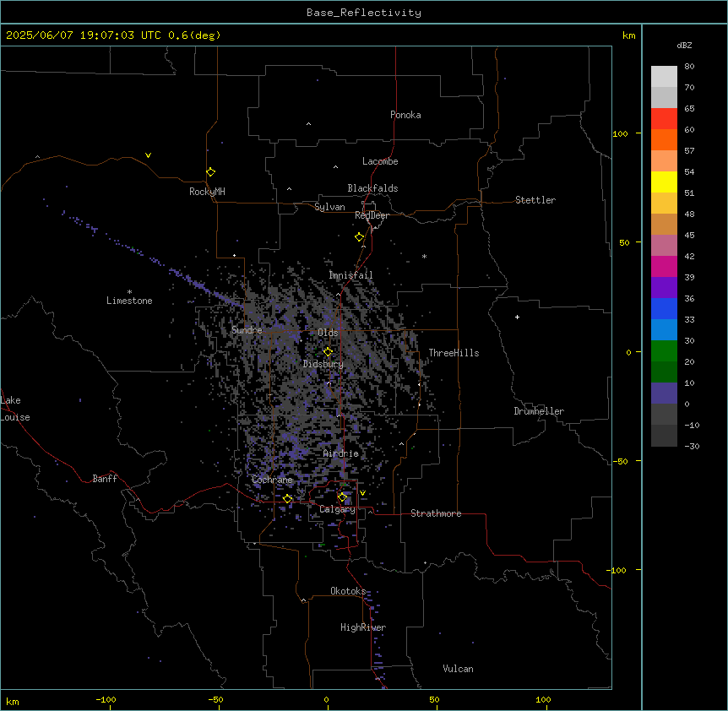Screen dimensions: 728x711
Task: Select the Olds label
Action: 328,333
